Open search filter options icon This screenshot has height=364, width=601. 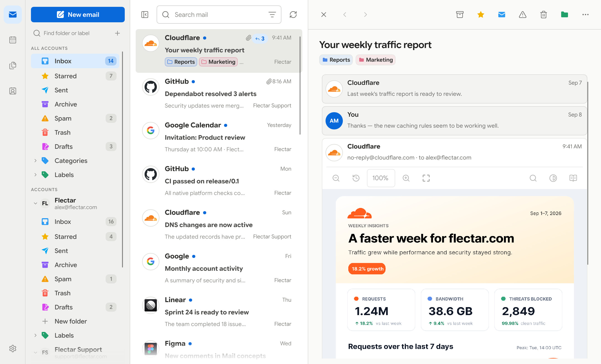pos(272,15)
